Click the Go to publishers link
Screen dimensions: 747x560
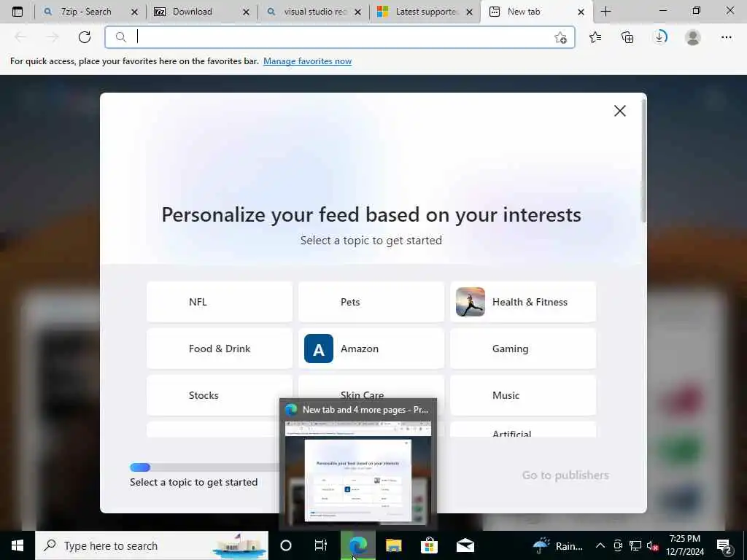coord(565,475)
